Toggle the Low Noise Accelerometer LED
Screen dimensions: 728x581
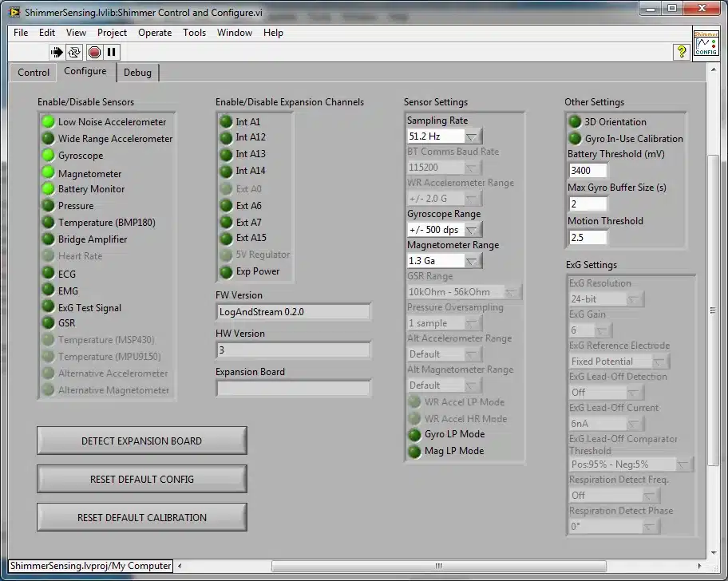click(48, 122)
